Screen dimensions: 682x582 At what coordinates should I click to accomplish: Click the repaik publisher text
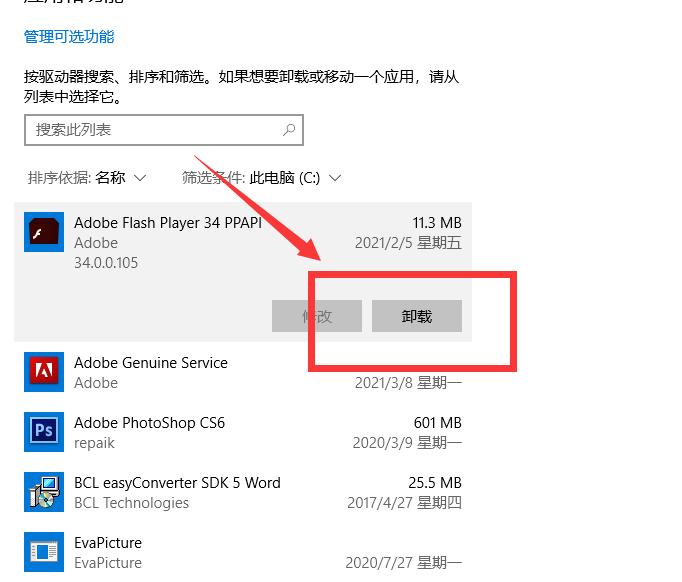coord(94,443)
